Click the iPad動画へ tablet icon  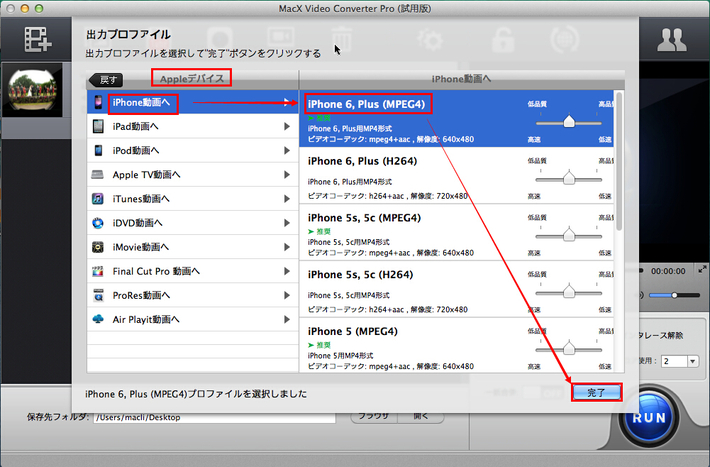click(98, 126)
